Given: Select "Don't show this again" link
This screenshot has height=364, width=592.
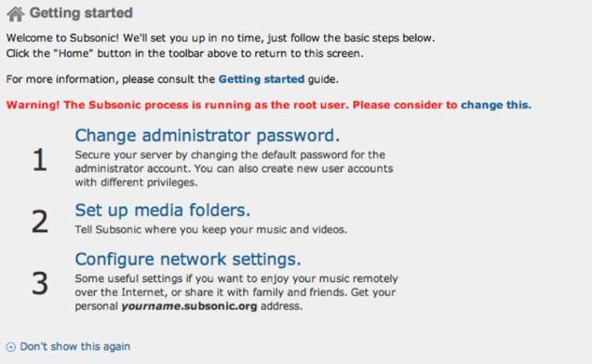Looking at the screenshot, I should click(75, 347).
